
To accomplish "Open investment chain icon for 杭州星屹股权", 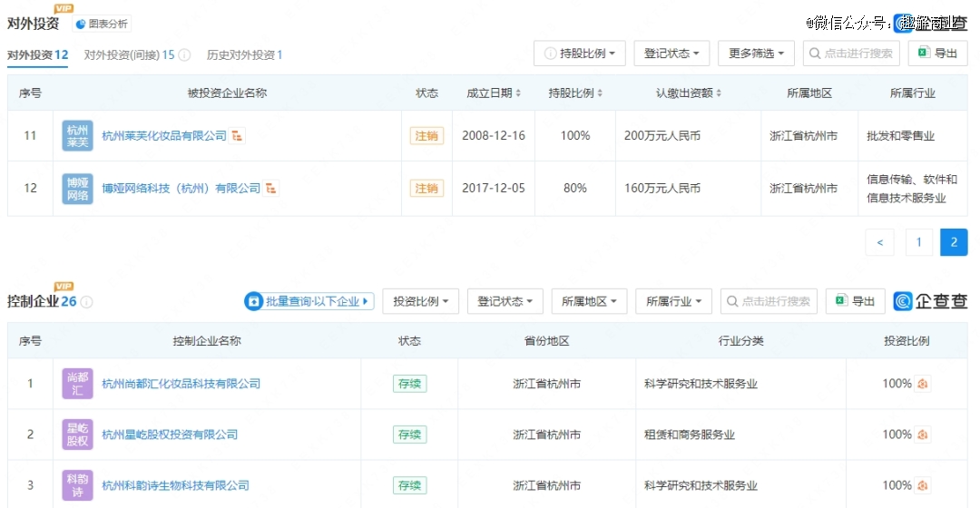I will pos(923,435).
